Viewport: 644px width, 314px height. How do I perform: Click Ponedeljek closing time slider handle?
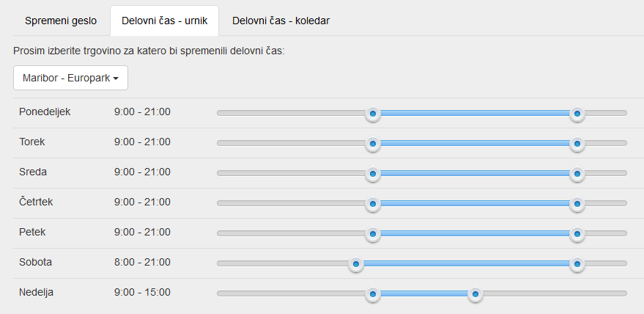tap(577, 114)
